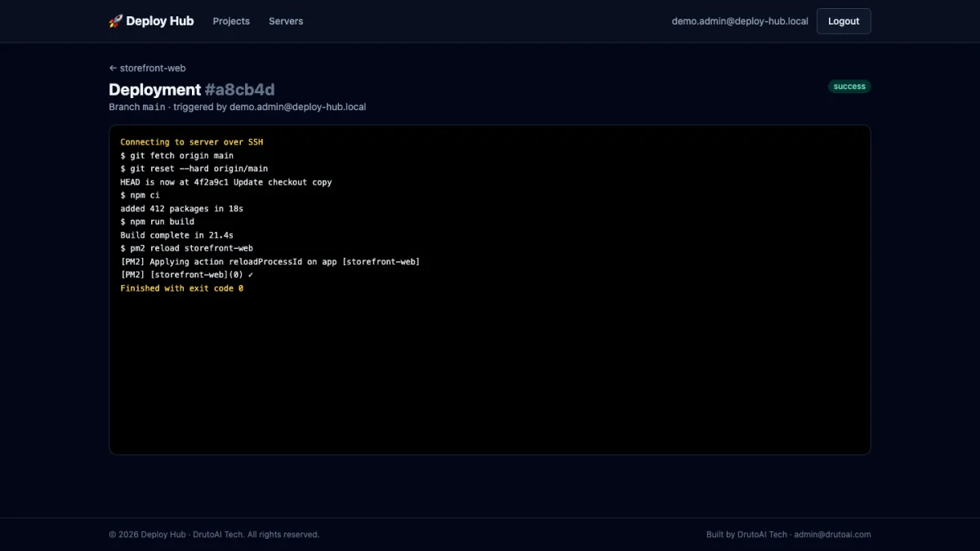This screenshot has width=980, height=551.
Task: Open the Projects nav item
Action: 231,21
